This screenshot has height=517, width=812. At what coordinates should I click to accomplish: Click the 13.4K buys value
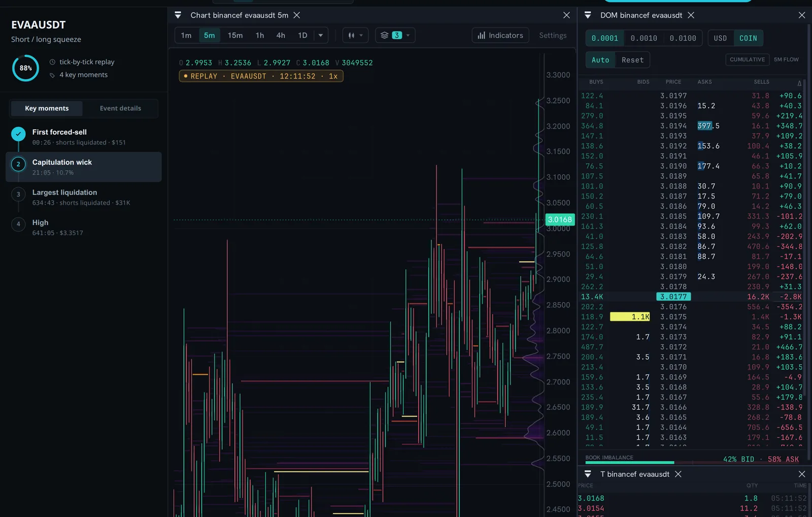click(592, 297)
